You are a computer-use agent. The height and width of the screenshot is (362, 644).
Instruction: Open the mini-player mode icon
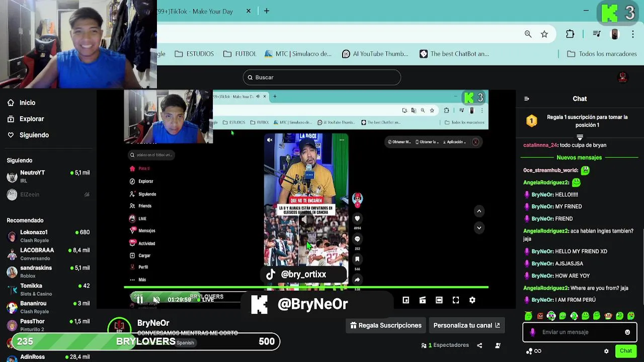pyautogui.click(x=406, y=300)
